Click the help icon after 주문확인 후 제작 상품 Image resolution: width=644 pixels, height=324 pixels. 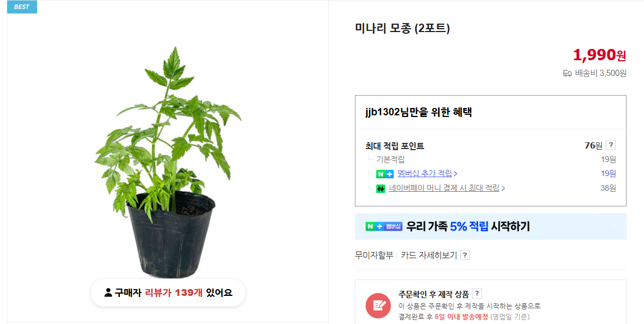coord(476,293)
